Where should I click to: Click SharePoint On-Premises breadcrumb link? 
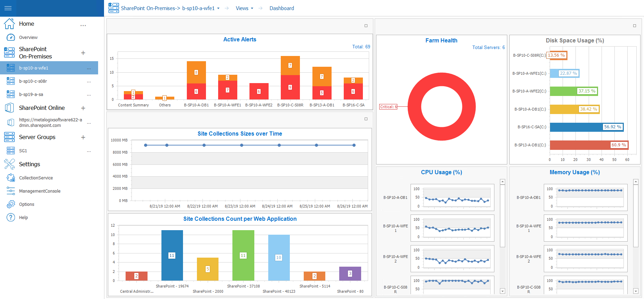click(x=151, y=8)
